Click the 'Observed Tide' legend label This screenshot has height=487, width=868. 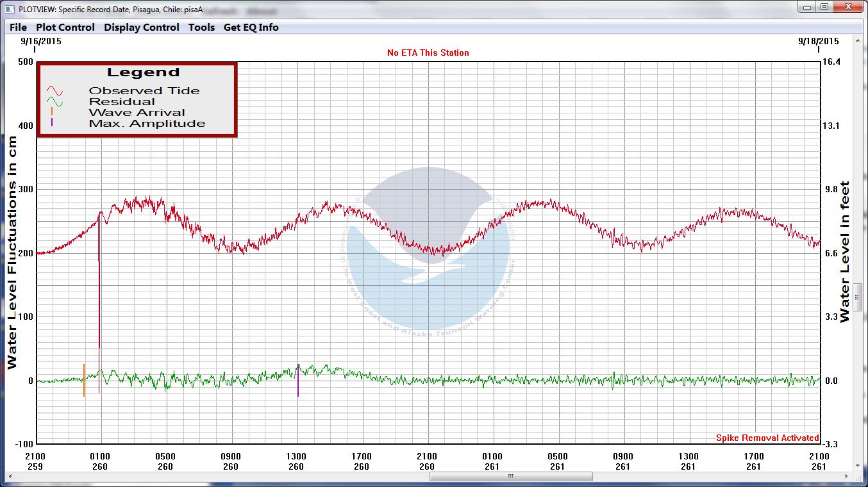tap(144, 91)
